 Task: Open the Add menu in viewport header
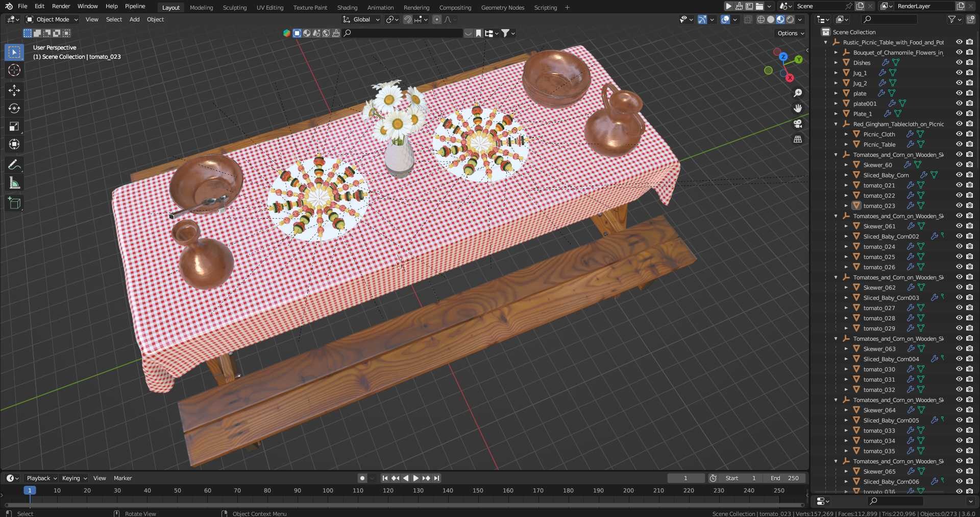tap(134, 19)
